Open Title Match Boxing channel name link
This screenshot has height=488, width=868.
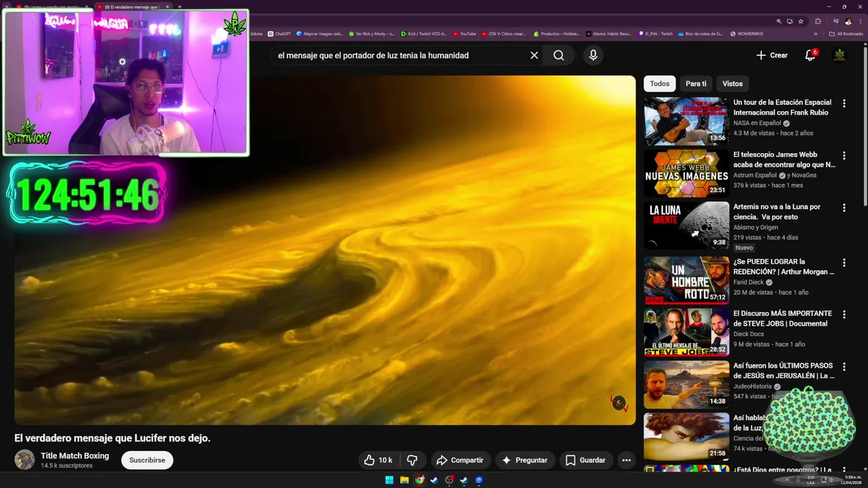pyautogui.click(x=75, y=455)
